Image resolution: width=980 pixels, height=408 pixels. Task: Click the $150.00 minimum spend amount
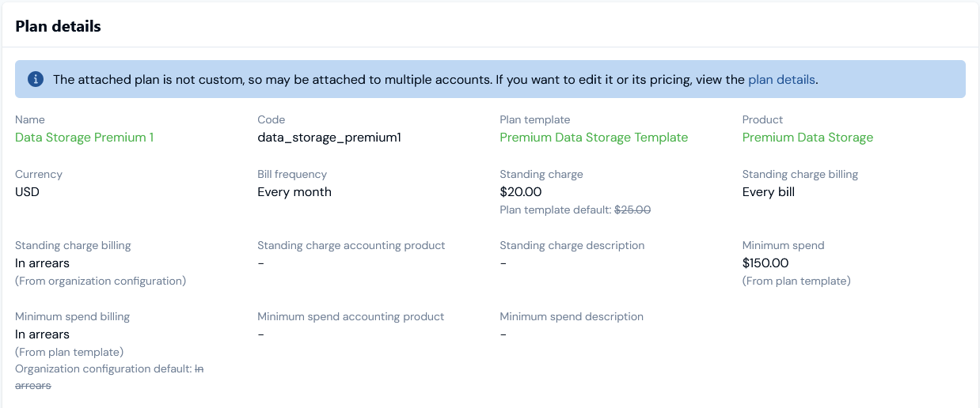click(x=765, y=263)
